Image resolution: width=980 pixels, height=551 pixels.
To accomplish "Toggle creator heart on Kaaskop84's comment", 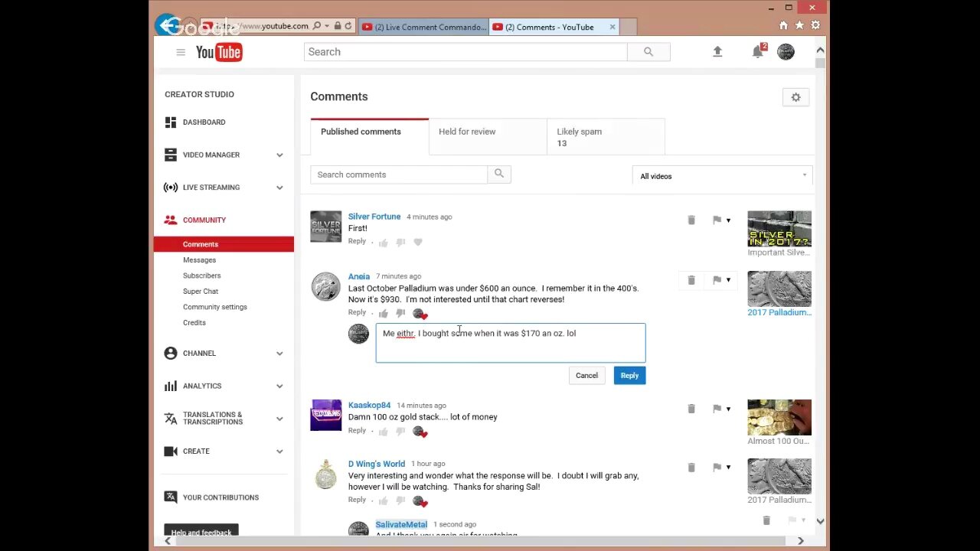I will [x=420, y=432].
